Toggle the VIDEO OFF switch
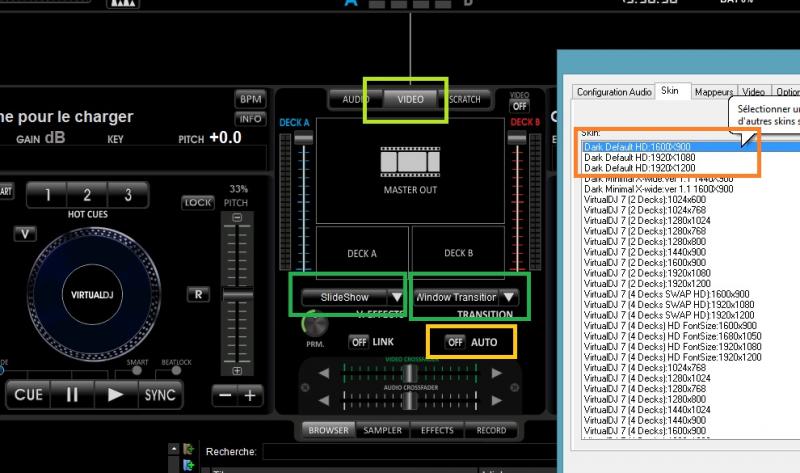The height and width of the screenshot is (473, 800). [519, 106]
